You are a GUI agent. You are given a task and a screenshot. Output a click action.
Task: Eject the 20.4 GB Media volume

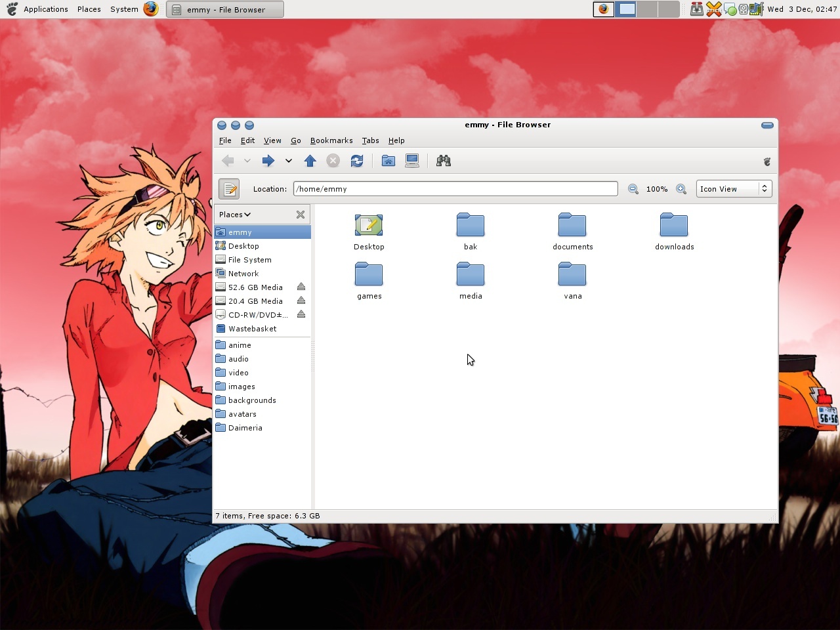pos(301,301)
